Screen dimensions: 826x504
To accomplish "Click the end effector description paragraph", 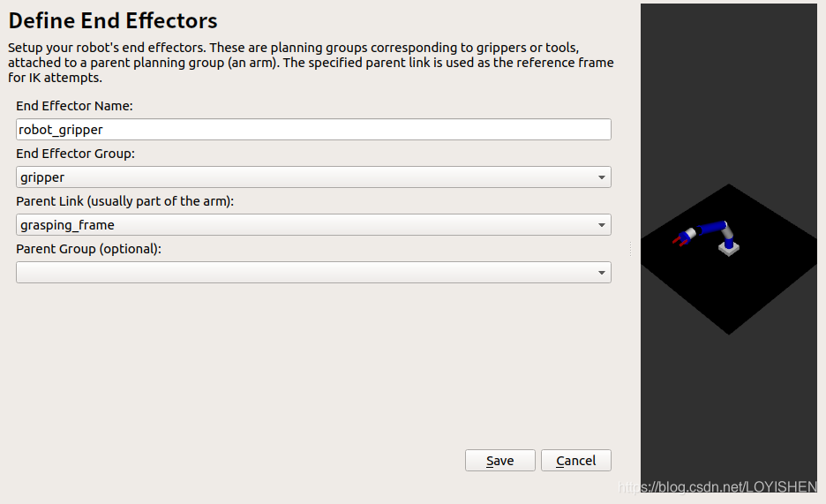I will pyautogui.click(x=311, y=63).
